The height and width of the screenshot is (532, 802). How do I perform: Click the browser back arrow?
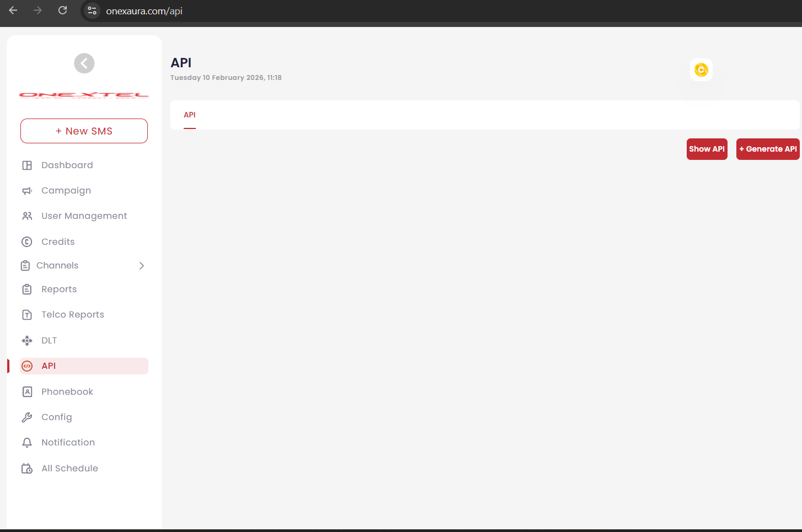coord(13,10)
